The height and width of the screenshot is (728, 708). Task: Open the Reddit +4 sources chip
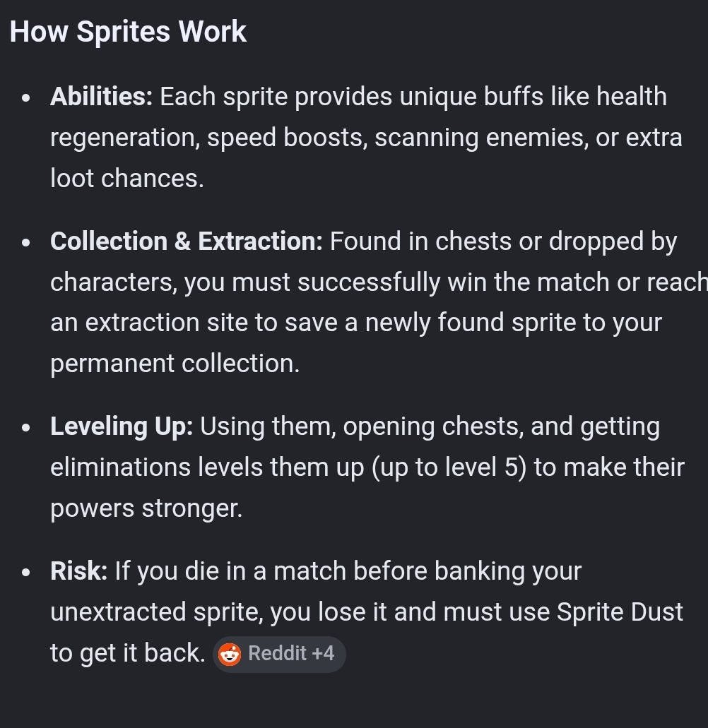[x=279, y=654]
